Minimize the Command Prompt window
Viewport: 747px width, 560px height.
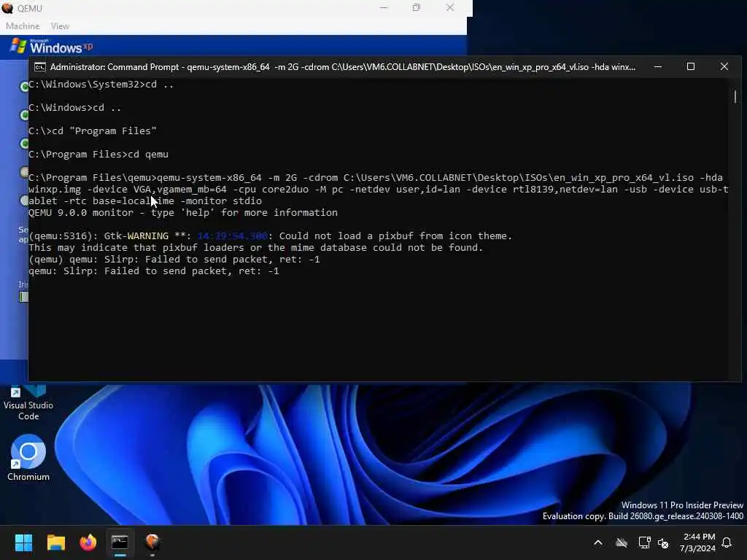658,67
